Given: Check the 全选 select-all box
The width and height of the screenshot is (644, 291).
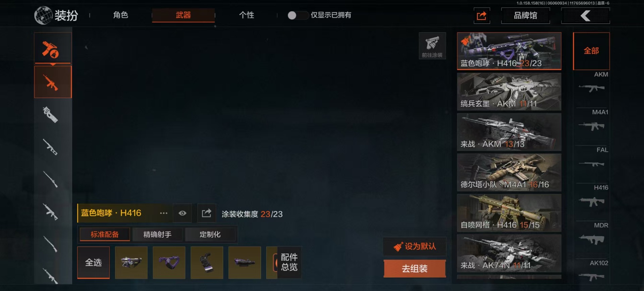Looking at the screenshot, I should click(94, 263).
